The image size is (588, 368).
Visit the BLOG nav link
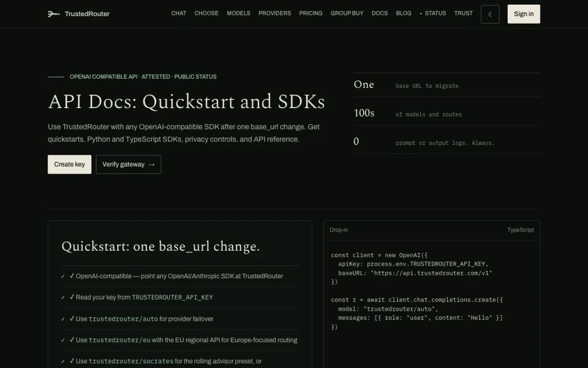pos(404,13)
